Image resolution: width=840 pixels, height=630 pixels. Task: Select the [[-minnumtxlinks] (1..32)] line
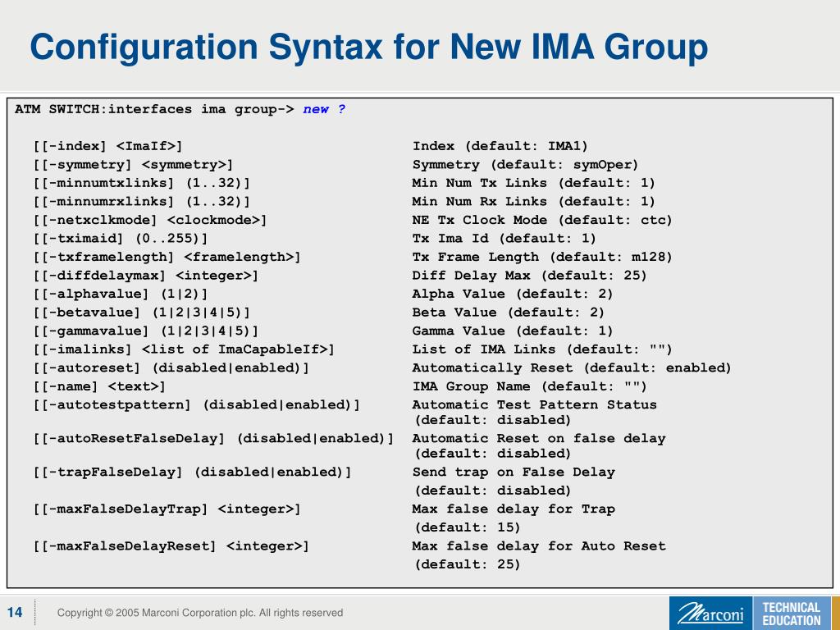(141, 183)
